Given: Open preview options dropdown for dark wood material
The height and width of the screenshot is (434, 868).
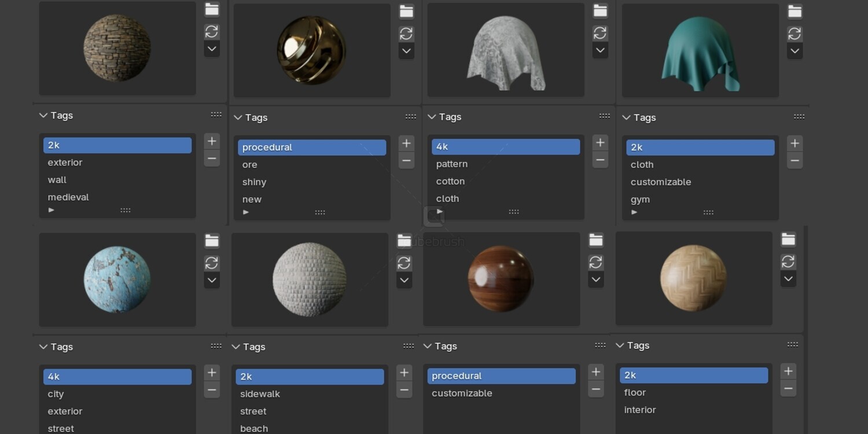Looking at the screenshot, I should 595,279.
